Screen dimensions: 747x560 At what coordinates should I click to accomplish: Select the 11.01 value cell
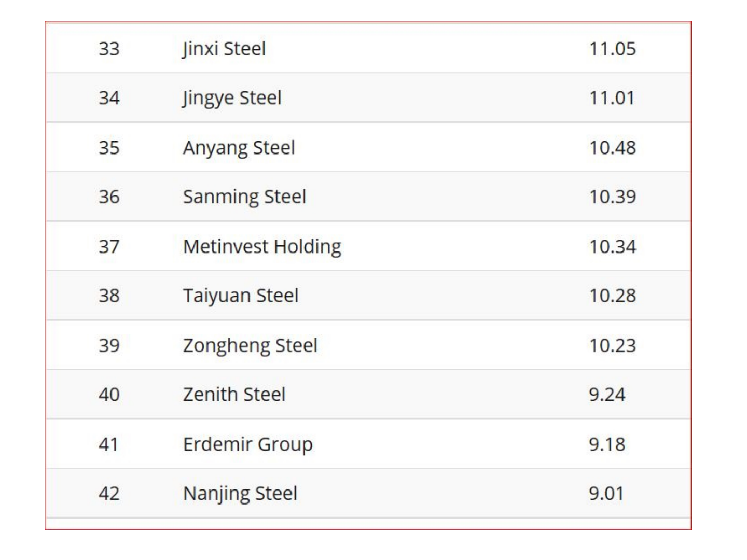(x=612, y=98)
